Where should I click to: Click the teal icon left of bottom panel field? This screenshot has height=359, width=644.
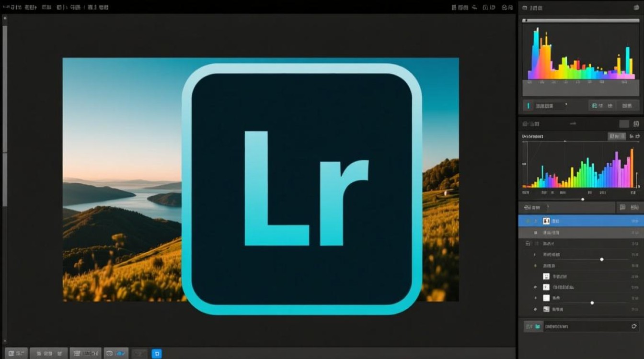538,326
